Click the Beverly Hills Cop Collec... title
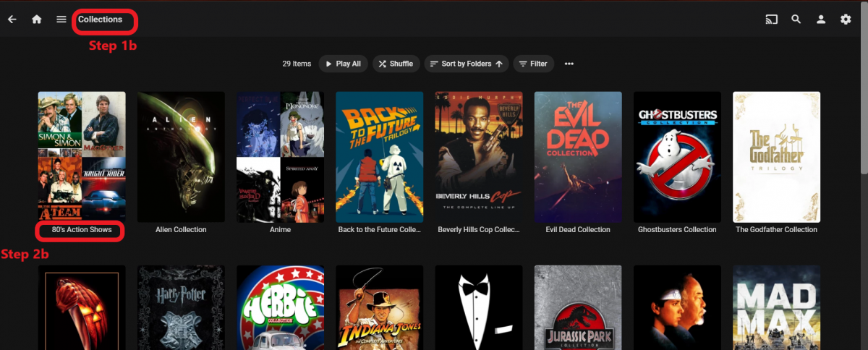Image resolution: width=868 pixels, height=350 pixels. [479, 230]
